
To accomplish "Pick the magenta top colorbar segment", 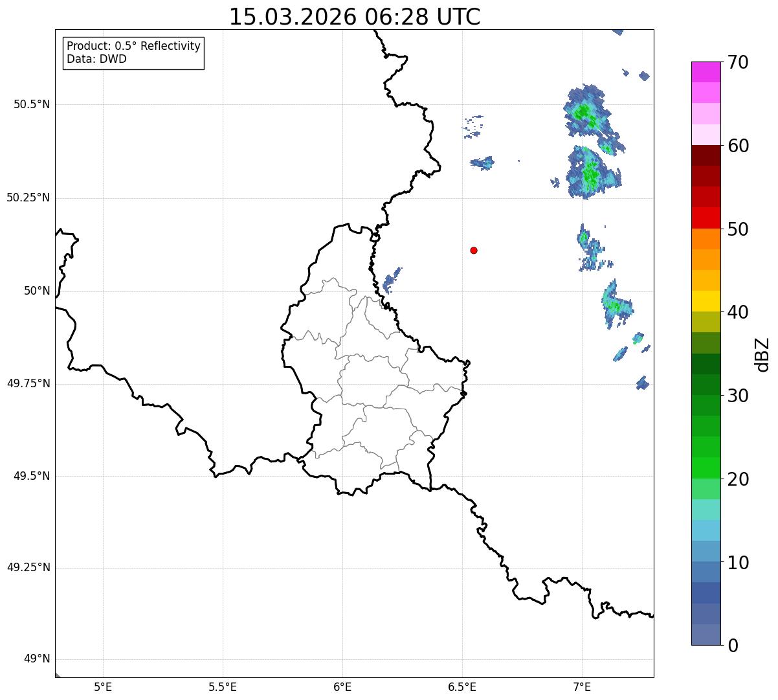I will pyautogui.click(x=706, y=72).
